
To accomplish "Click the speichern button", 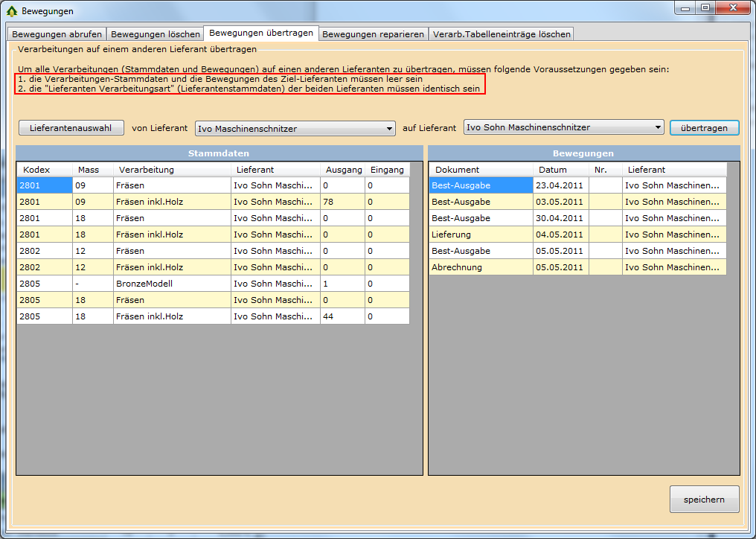I will [703, 500].
